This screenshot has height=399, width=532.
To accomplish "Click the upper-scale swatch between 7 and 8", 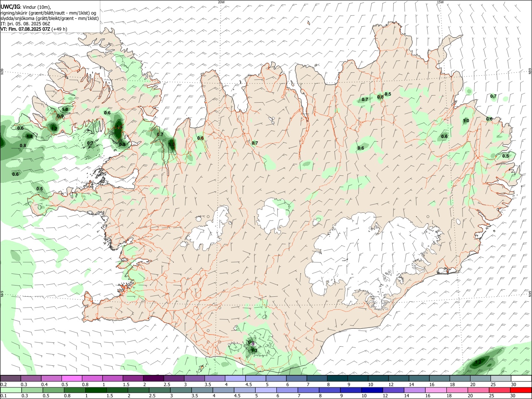I will 317,378.
